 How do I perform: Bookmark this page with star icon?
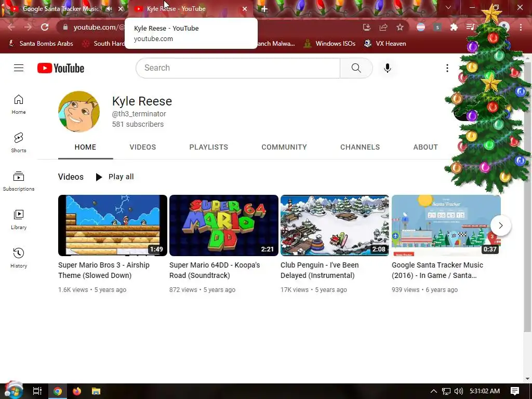pos(400,27)
